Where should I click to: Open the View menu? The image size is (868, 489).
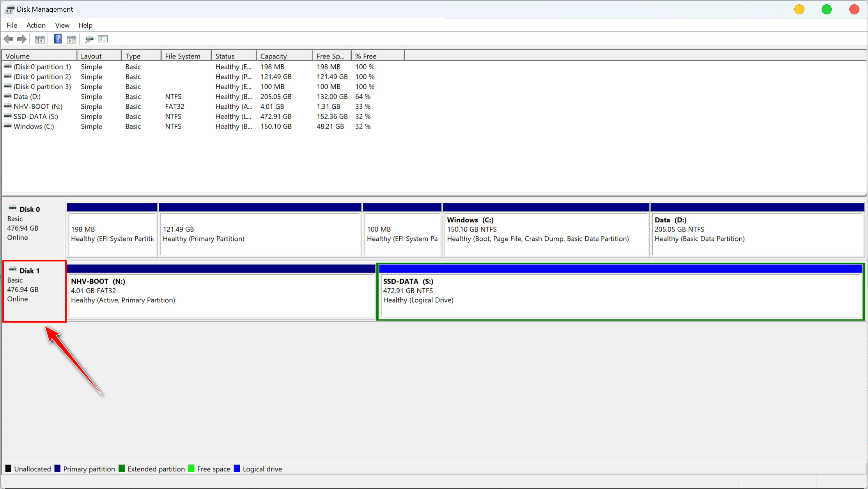point(62,25)
